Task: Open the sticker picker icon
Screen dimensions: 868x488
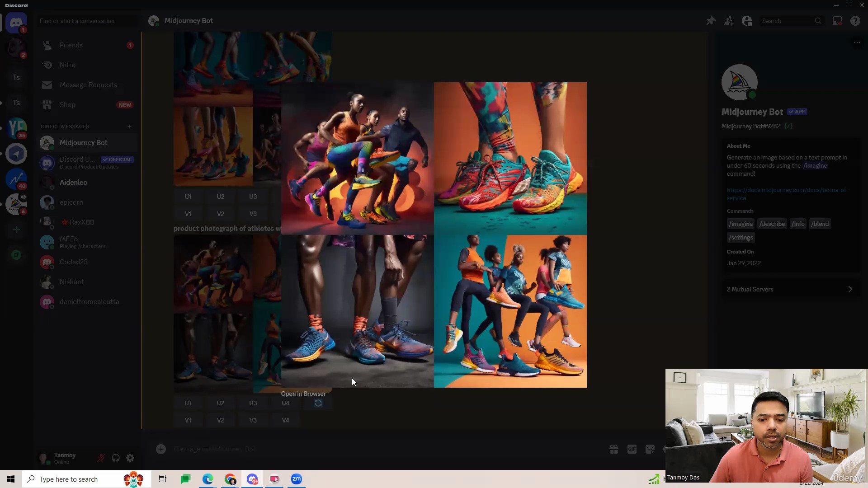Action: click(650, 449)
